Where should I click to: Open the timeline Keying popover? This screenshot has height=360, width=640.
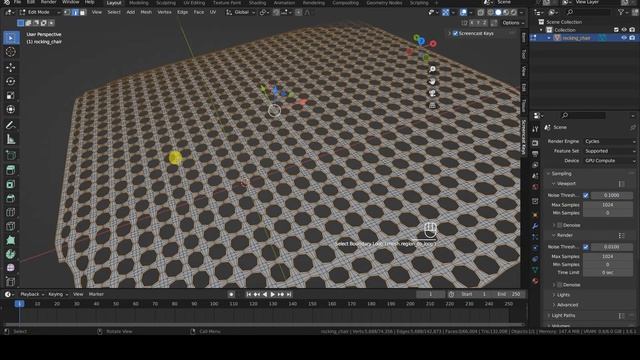coord(58,294)
